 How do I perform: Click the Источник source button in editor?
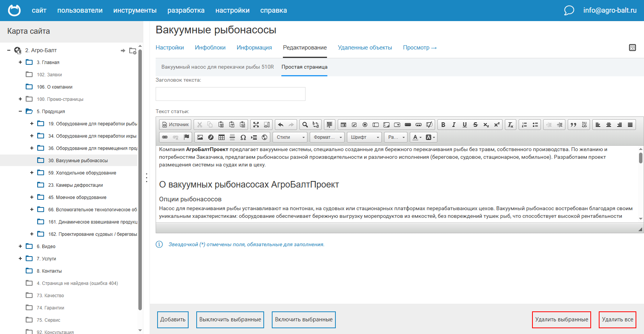coord(176,125)
